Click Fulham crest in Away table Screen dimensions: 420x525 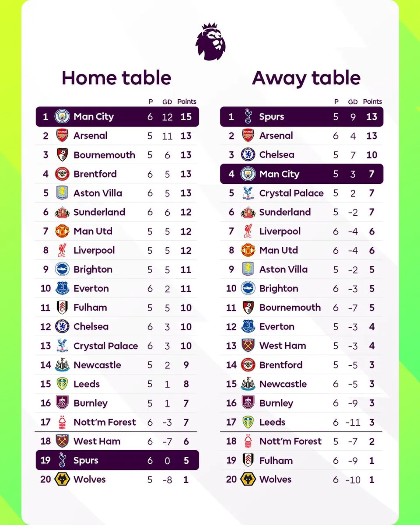tap(248, 460)
